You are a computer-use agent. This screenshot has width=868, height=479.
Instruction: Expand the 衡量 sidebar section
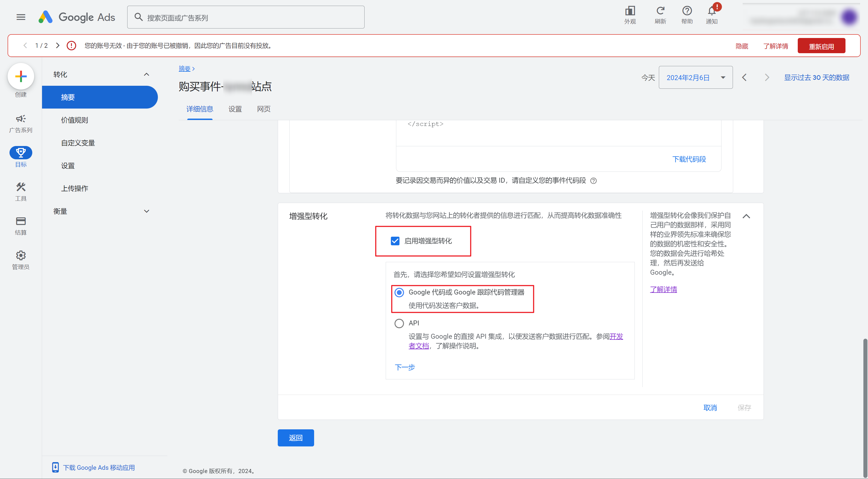(146, 211)
